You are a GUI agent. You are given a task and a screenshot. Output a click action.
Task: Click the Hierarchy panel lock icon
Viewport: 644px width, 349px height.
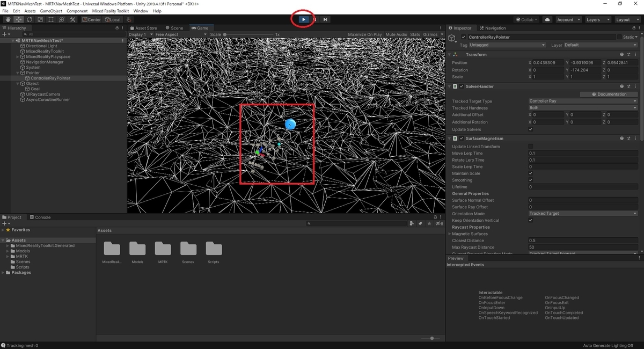point(117,28)
